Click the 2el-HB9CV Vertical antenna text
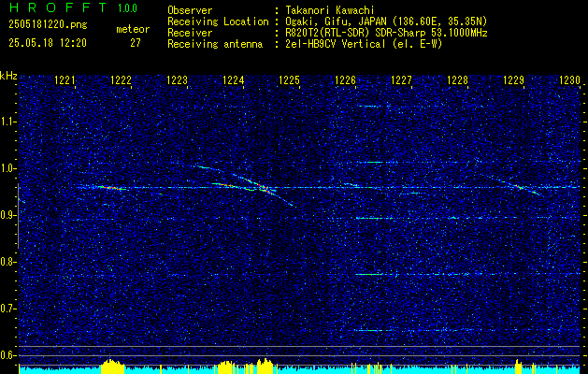The height and width of the screenshot is (374, 588). [365, 44]
